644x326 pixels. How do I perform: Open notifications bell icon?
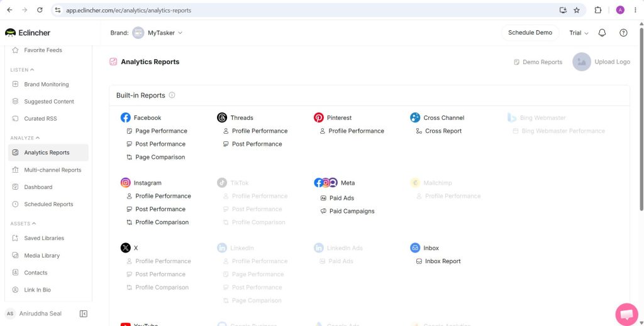602,33
